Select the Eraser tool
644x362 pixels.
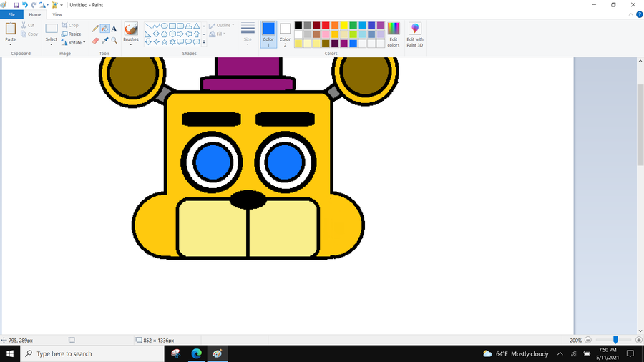pos(95,41)
